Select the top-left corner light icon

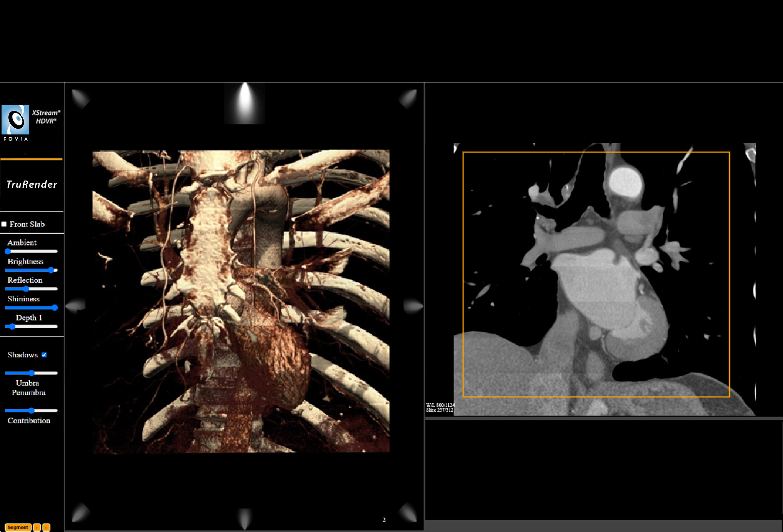80,99
